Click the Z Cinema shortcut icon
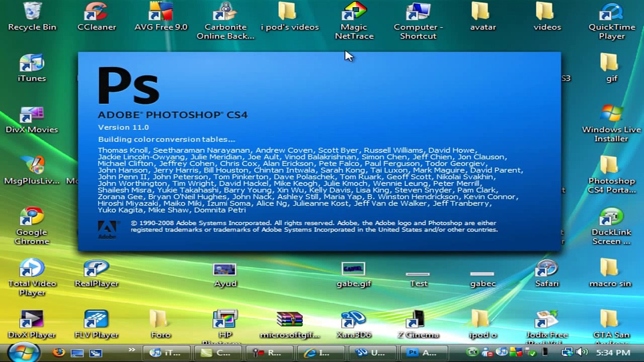 [x=419, y=324]
